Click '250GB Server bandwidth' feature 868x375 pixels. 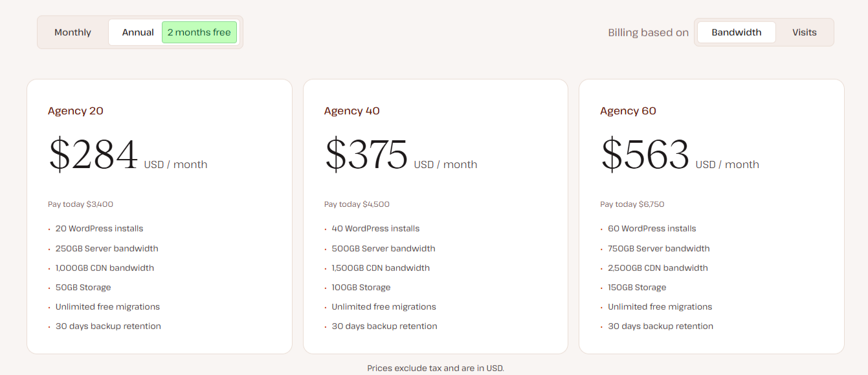click(x=107, y=249)
